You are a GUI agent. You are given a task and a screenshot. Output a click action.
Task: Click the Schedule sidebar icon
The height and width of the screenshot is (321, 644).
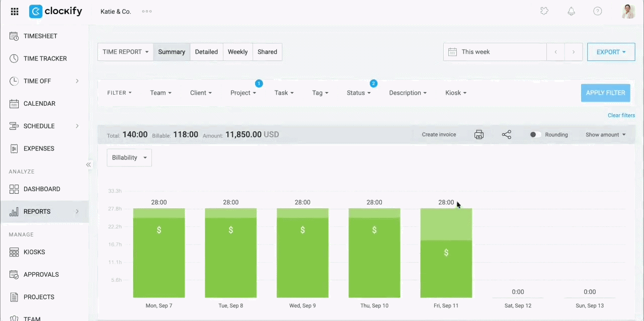point(14,126)
